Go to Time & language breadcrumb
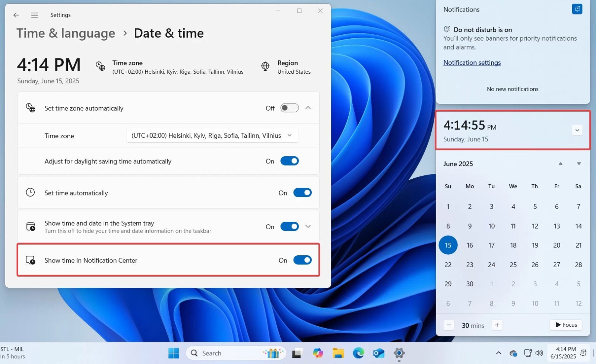 pos(66,33)
